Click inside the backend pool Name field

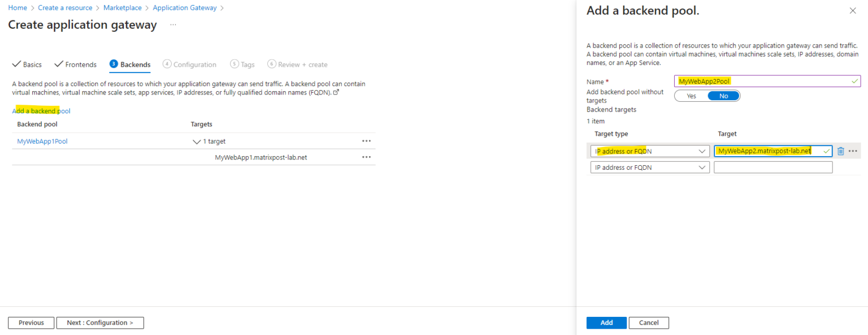click(x=766, y=81)
